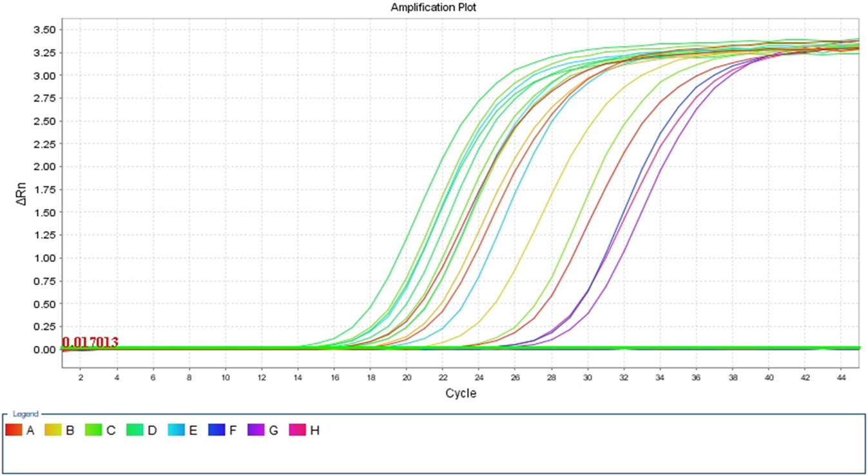This screenshot has height=476, width=868.
Task: Click the cyan E legend swatch
Action: (x=176, y=430)
